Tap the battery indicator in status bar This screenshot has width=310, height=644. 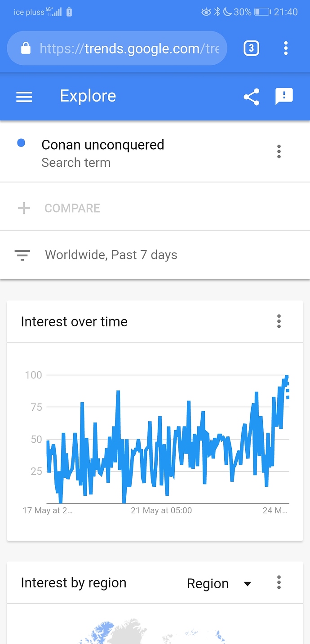(x=262, y=12)
